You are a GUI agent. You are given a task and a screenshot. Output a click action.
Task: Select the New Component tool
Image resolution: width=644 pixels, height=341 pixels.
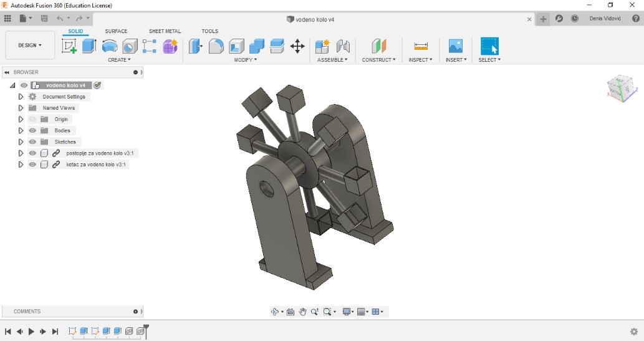tap(322, 46)
